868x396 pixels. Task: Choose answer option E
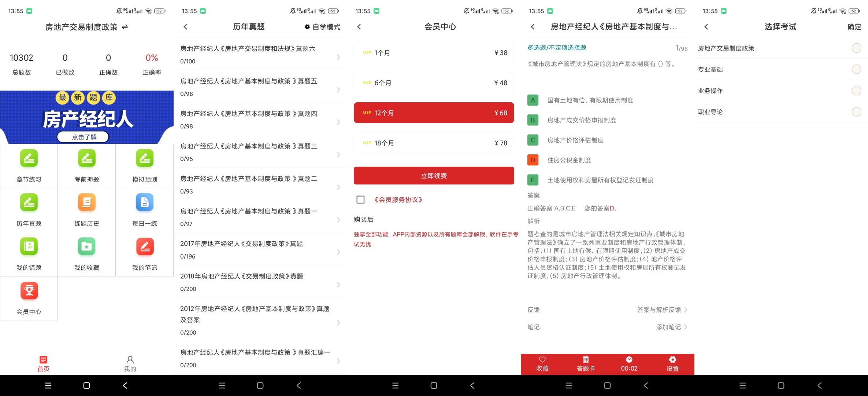[x=533, y=180]
